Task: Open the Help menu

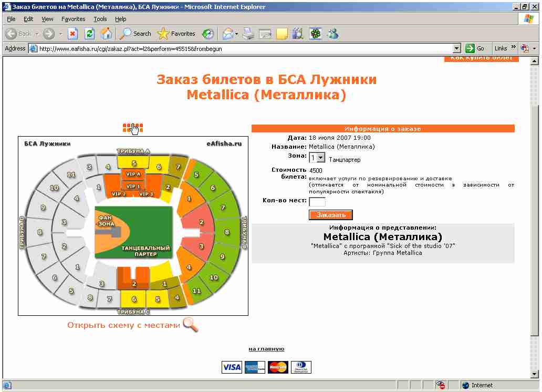Action: click(120, 19)
